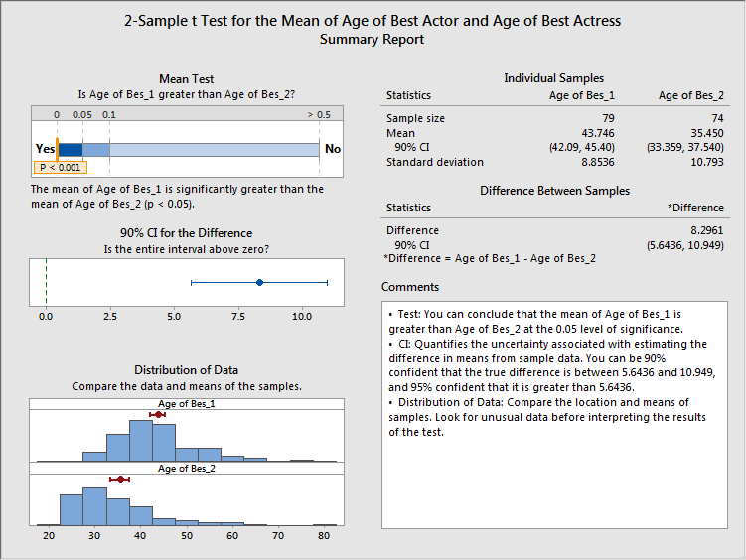Click the sample size value 79
Screen dimensions: 746x560
coord(607,117)
